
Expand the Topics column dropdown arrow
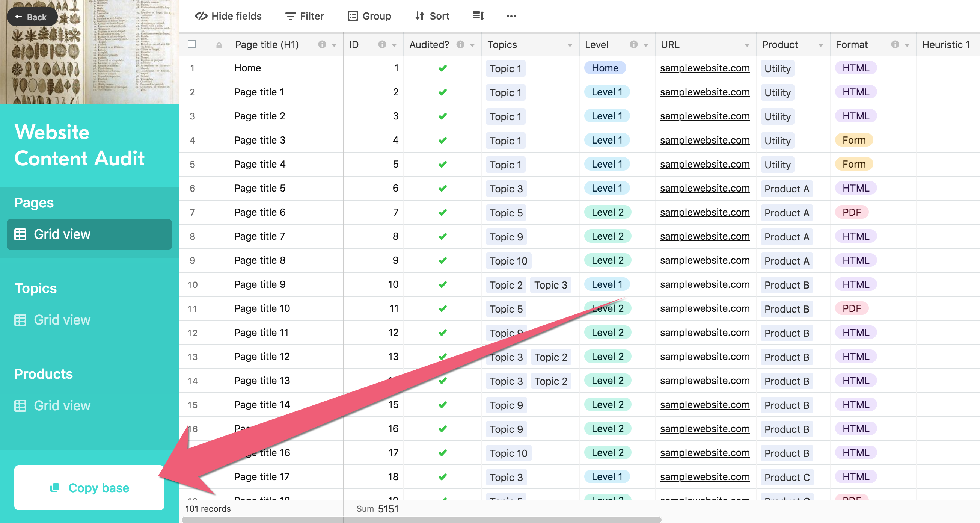pyautogui.click(x=570, y=45)
